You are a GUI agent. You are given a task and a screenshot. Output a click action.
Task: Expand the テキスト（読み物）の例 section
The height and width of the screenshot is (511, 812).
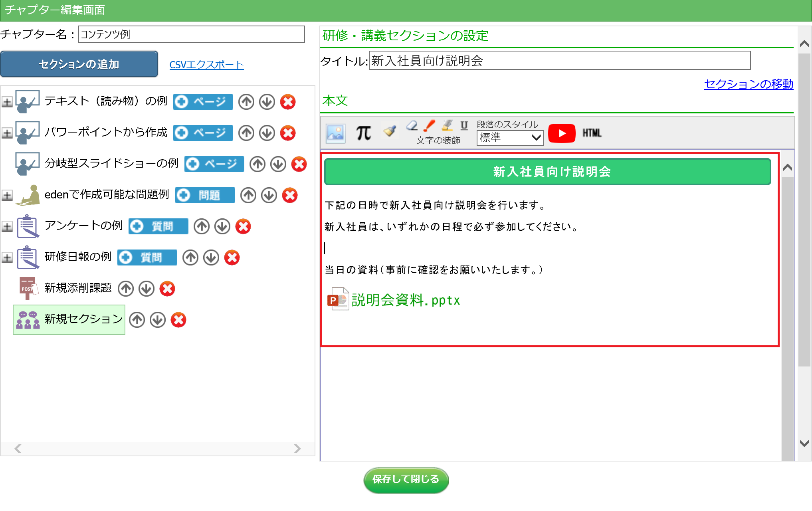[x=7, y=102]
